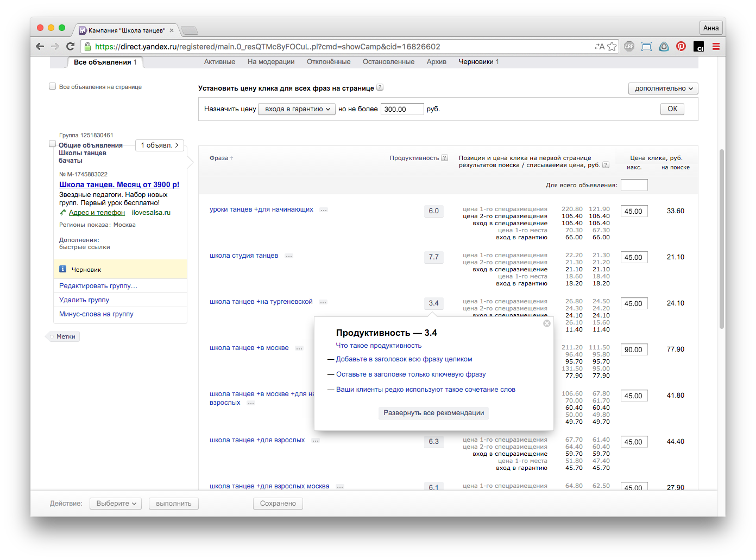Reload the page with the refresh icon
This screenshot has width=756, height=560.
click(70, 47)
